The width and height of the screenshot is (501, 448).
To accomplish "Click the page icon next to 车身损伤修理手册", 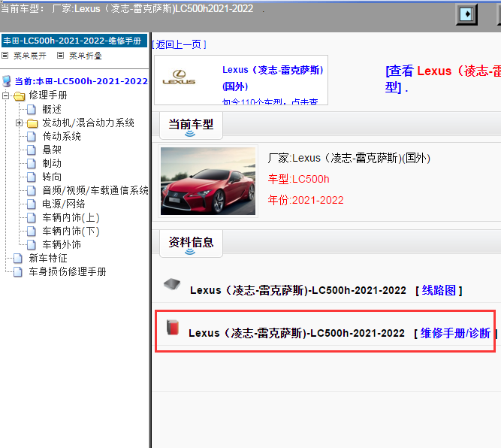I will tap(18, 272).
